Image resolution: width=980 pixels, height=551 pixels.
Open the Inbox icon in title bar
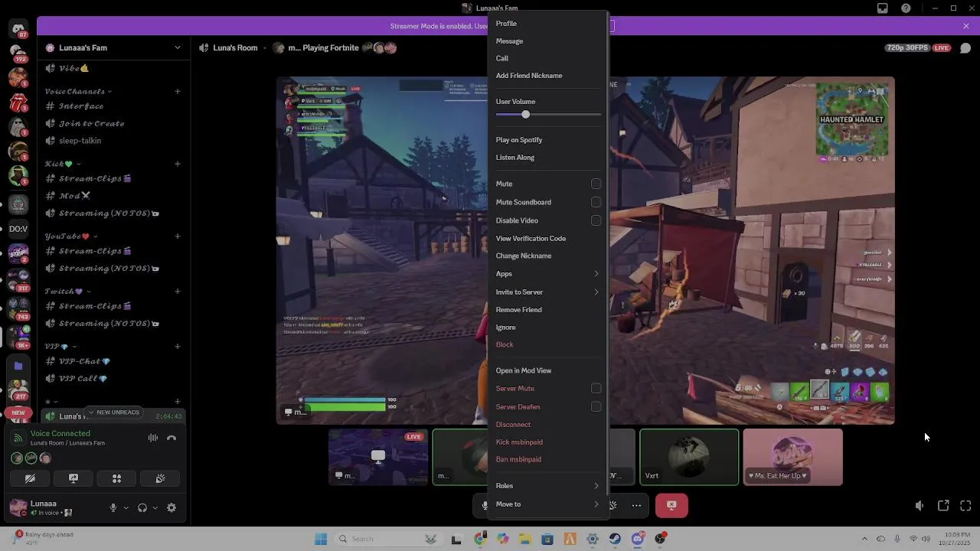click(883, 8)
